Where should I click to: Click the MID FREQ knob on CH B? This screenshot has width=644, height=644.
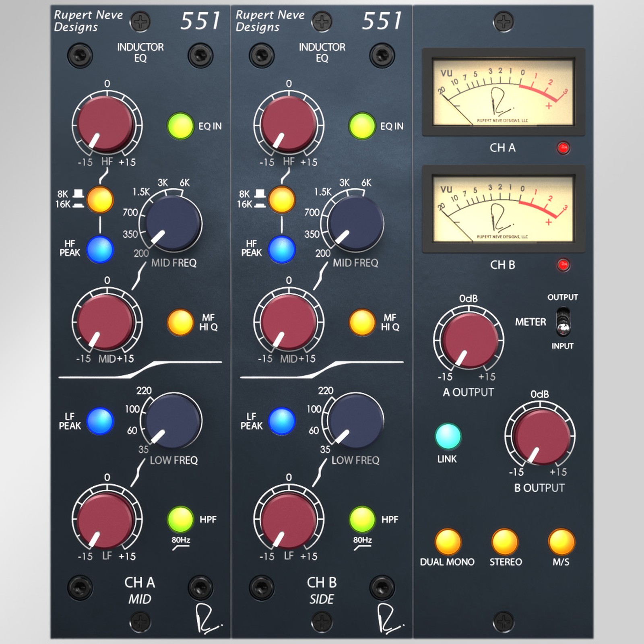[x=355, y=223]
